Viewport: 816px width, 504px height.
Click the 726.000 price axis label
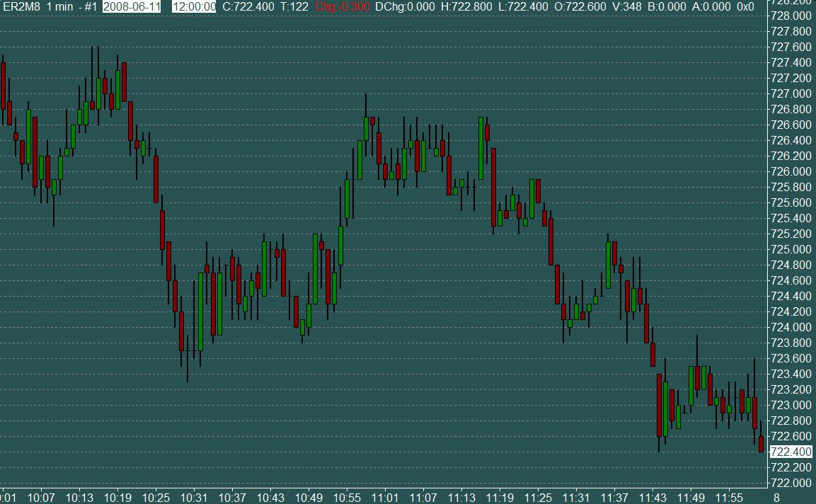[x=791, y=171]
